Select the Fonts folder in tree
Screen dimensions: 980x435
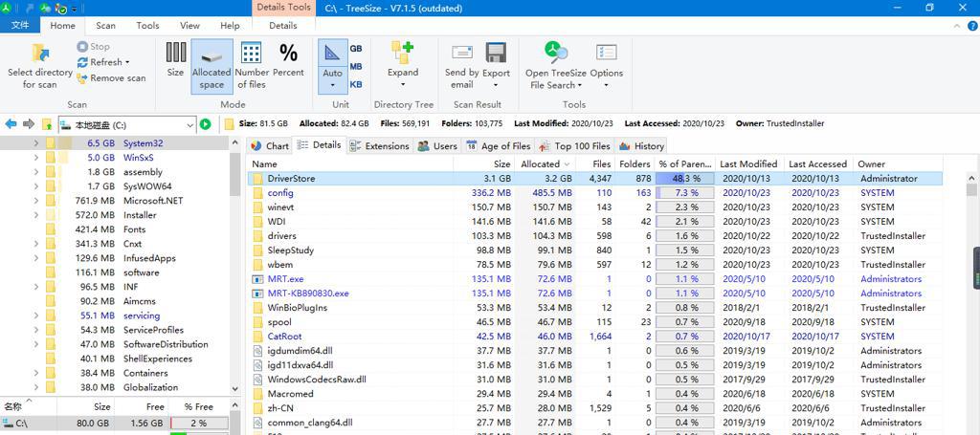pos(134,229)
